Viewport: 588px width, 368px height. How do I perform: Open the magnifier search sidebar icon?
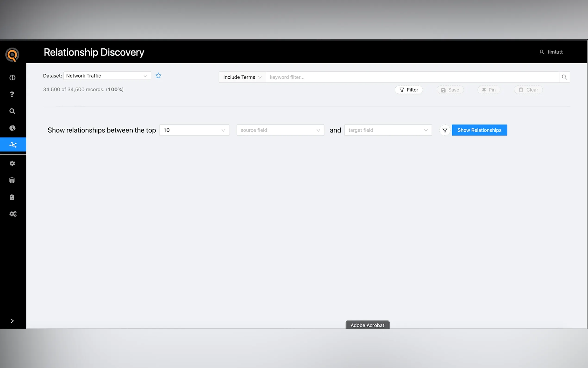pyautogui.click(x=12, y=111)
